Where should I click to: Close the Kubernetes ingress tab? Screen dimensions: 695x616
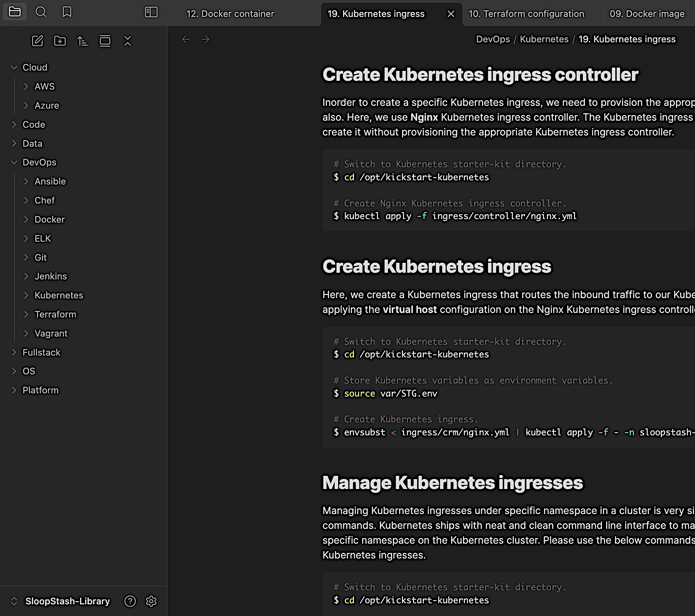point(451,14)
